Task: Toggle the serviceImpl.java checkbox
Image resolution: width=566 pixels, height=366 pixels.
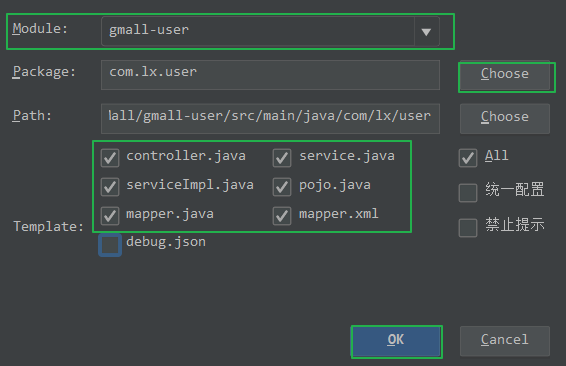Action: (110, 187)
